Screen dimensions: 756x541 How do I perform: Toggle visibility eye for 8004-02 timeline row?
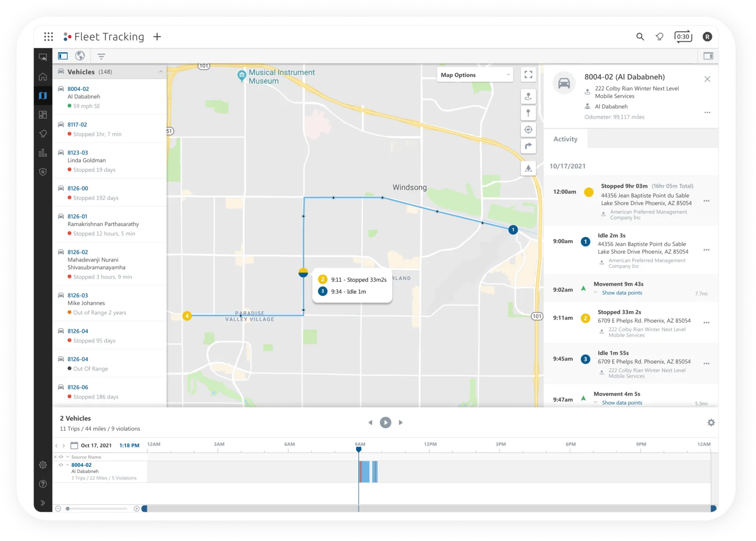pos(60,465)
